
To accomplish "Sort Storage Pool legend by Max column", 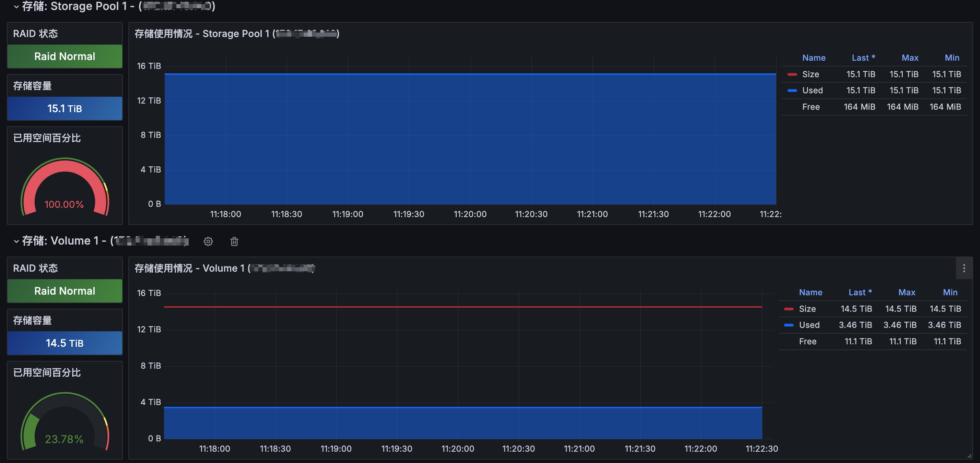I will (x=910, y=58).
